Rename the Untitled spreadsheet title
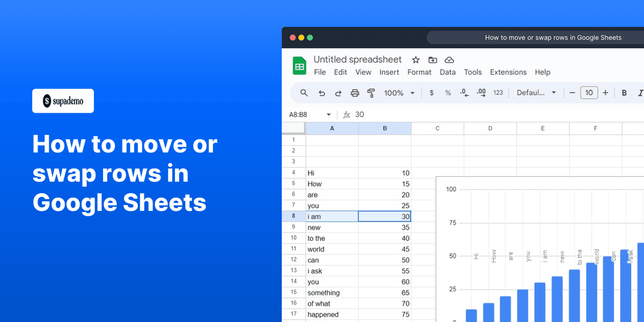The width and height of the screenshot is (644, 322). tap(357, 59)
